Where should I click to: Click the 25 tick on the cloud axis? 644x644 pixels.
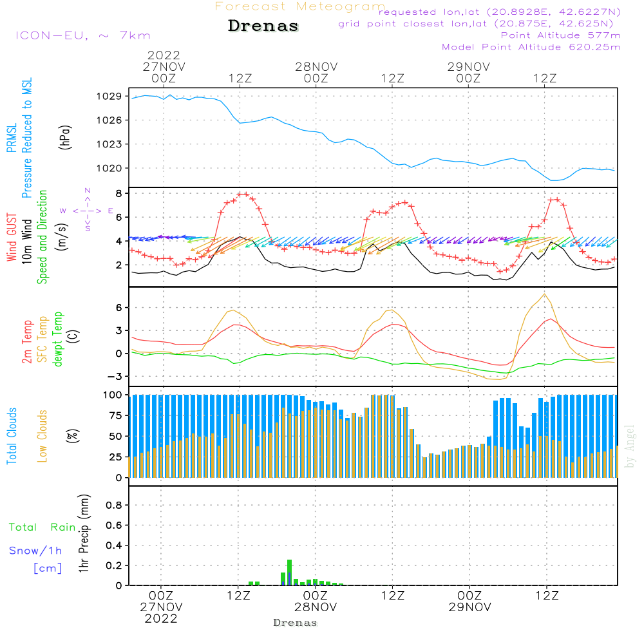(x=116, y=457)
